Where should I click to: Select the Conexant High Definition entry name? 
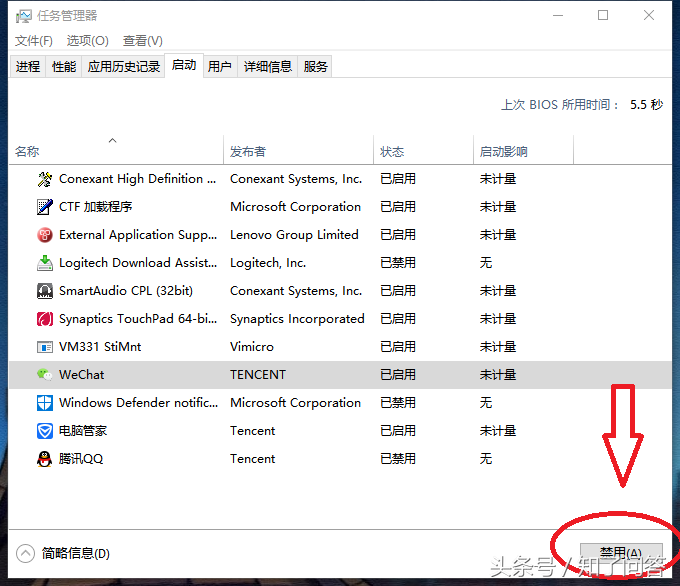point(137,179)
